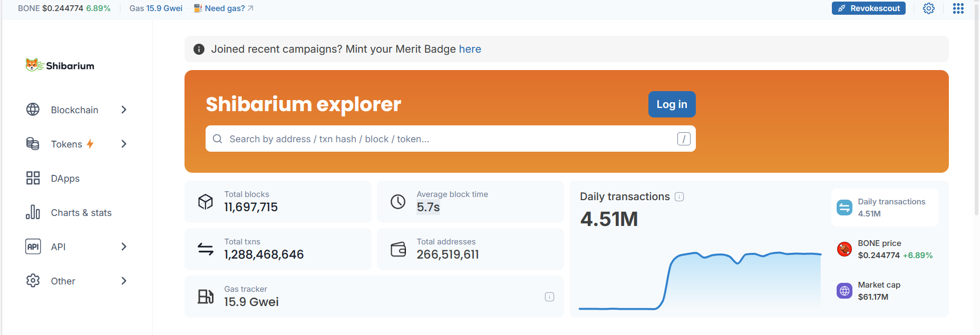Click the info icon in campaign banner

pyautogui.click(x=199, y=49)
